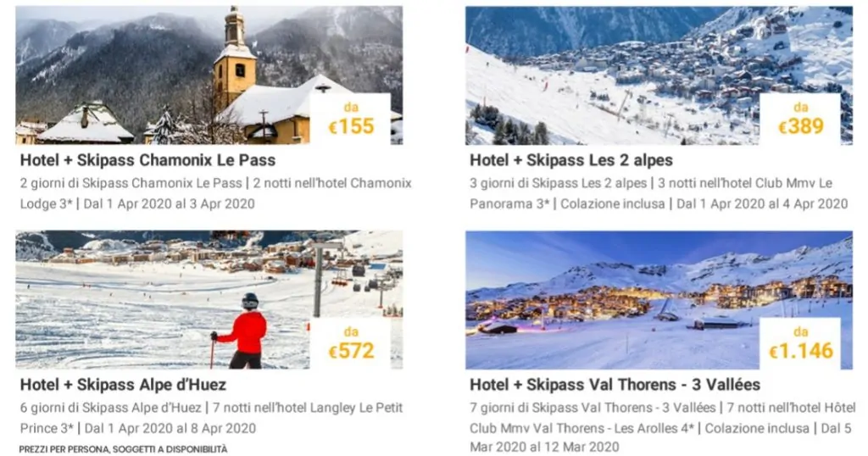Open Hotel + Skipass Val Thorens - 3 Vallées title
The width and height of the screenshot is (868, 456).
point(615,385)
